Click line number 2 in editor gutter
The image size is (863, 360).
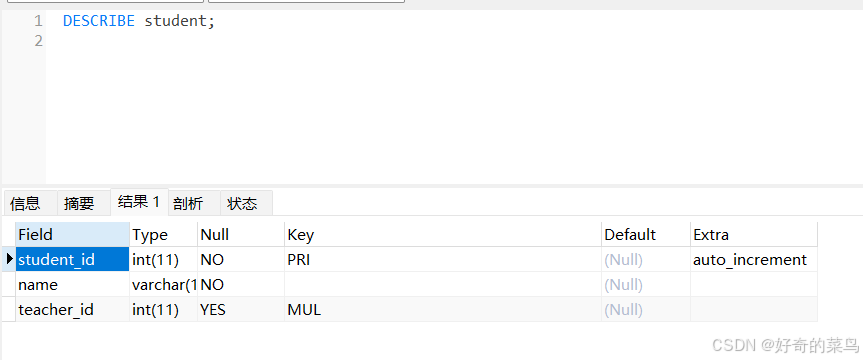tap(38, 41)
